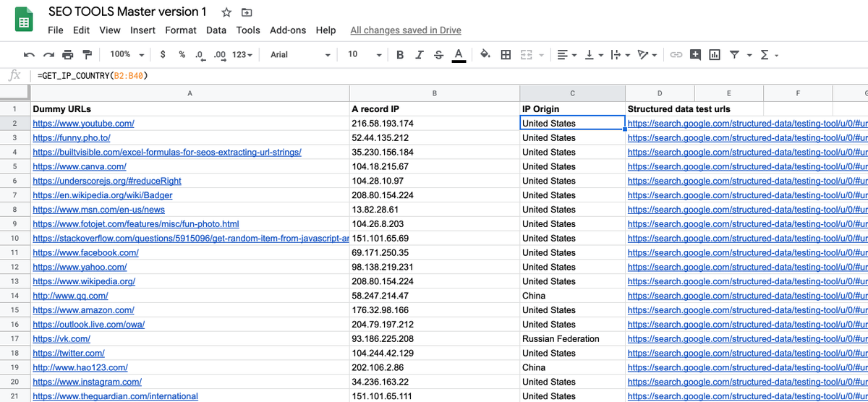Insert a link
The height and width of the screenshot is (402, 868).
coord(676,54)
